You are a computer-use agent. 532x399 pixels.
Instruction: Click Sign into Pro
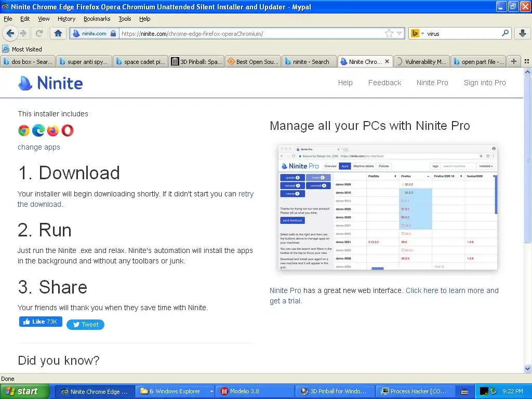(485, 83)
